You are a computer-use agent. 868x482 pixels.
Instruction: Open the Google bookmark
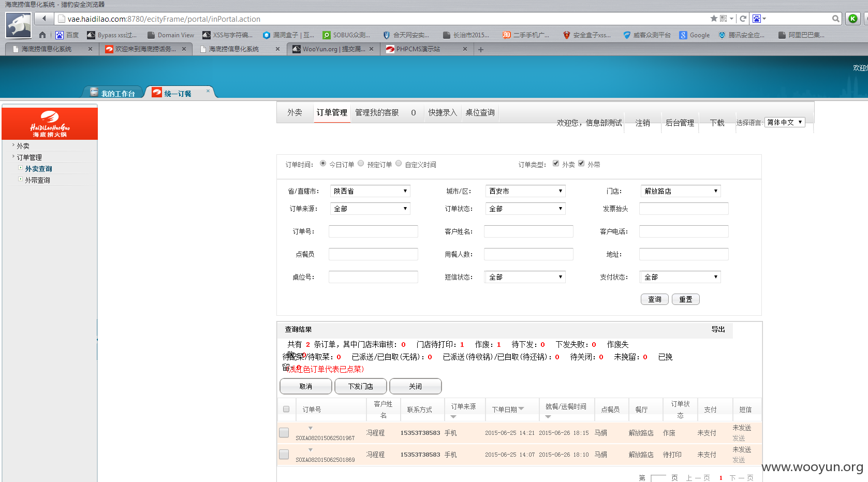695,35
